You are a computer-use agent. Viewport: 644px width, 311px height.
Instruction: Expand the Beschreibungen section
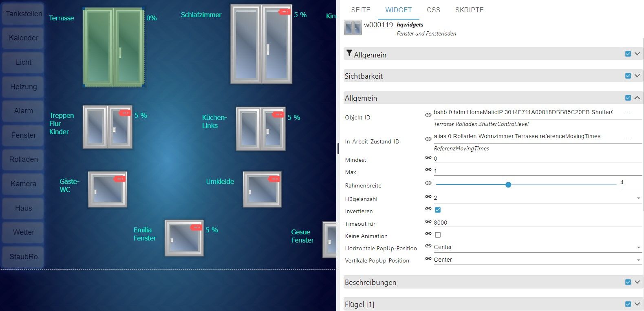[637, 282]
